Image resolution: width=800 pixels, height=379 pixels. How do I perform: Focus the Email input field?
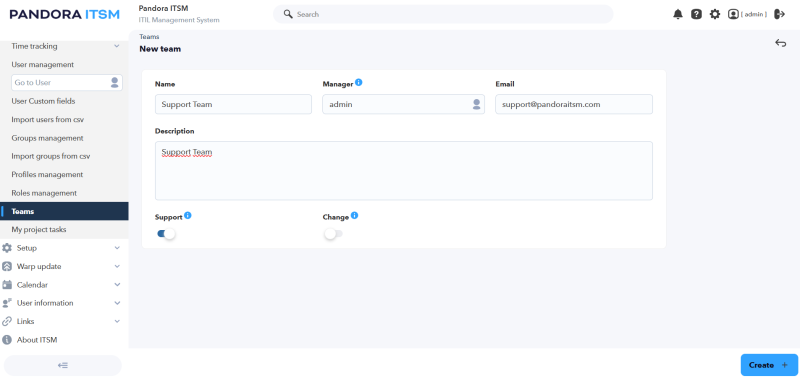point(574,104)
